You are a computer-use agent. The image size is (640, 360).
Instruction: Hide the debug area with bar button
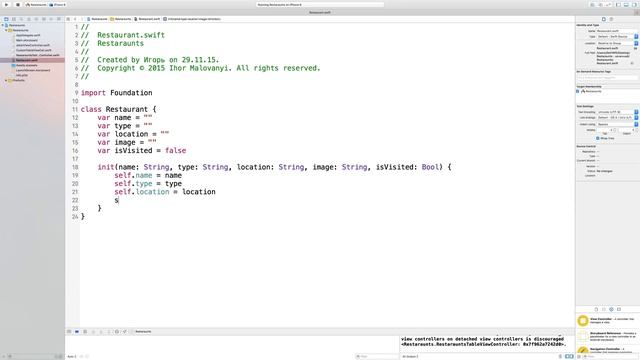69,332
